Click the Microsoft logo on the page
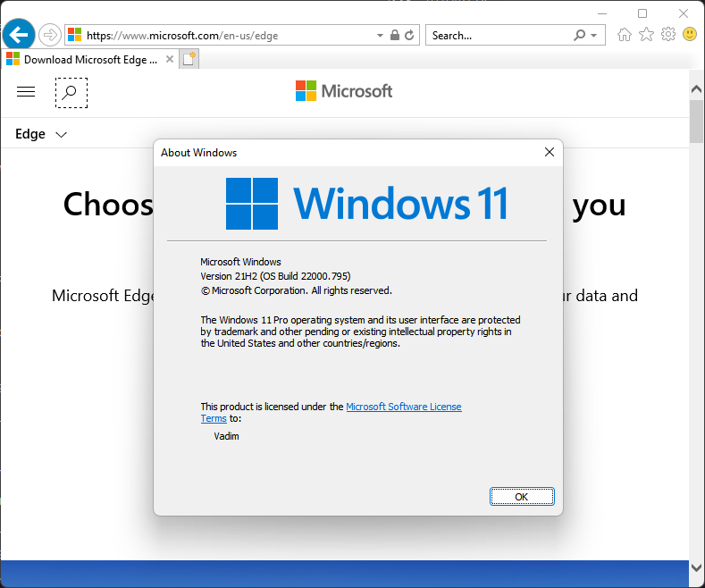This screenshot has width=705, height=588. [x=344, y=91]
